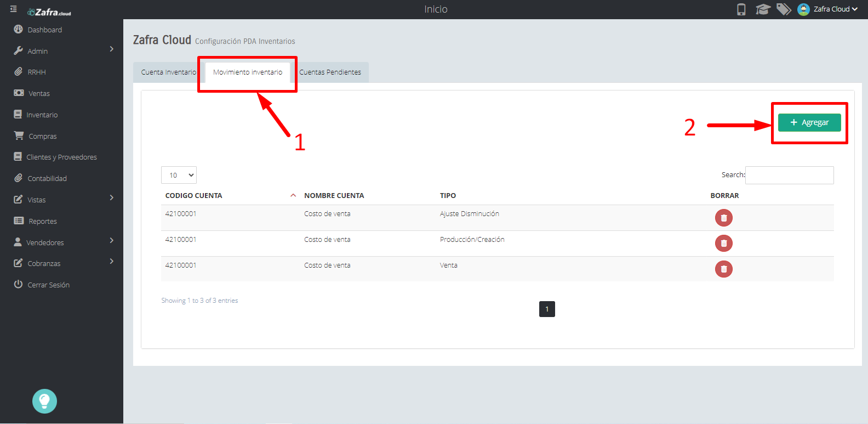Open the Reportes link
The image size is (868, 424).
pyautogui.click(x=43, y=221)
